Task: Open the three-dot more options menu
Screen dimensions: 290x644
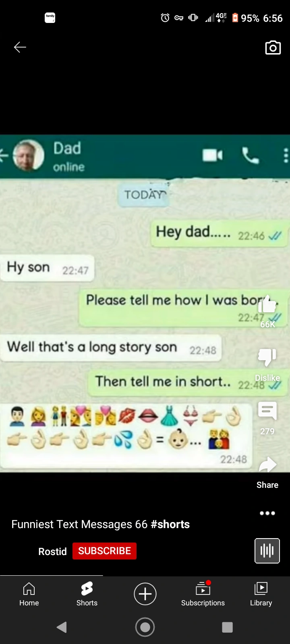Action: point(267,513)
